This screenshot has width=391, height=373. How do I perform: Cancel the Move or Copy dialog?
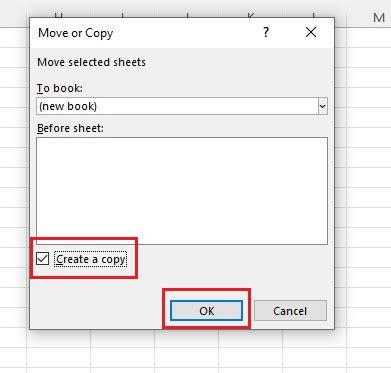290,311
